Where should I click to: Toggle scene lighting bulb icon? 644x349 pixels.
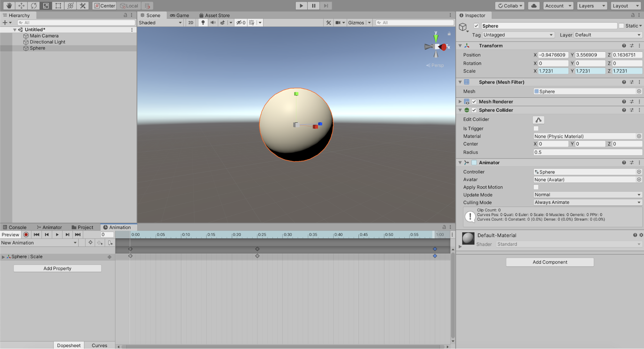(203, 23)
